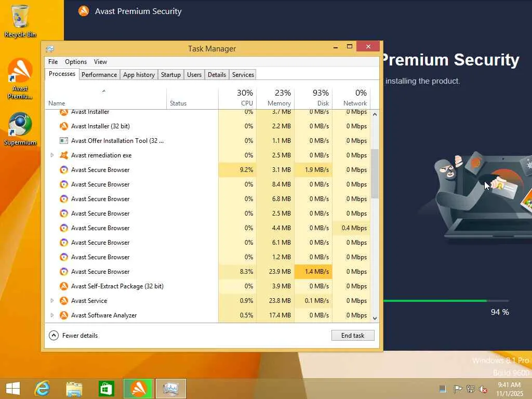Select the 17.4 MB memory cell
This screenshot has width=532, height=399.
tap(275, 315)
